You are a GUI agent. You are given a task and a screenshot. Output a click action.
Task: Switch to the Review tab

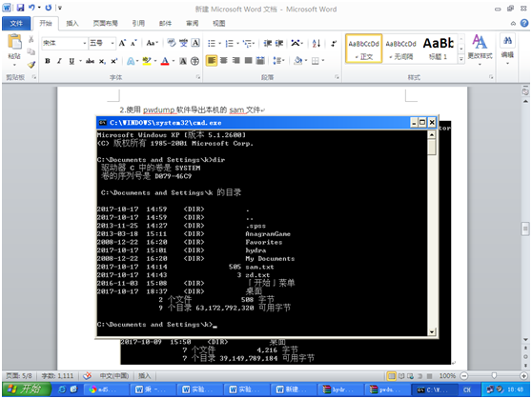[192, 24]
